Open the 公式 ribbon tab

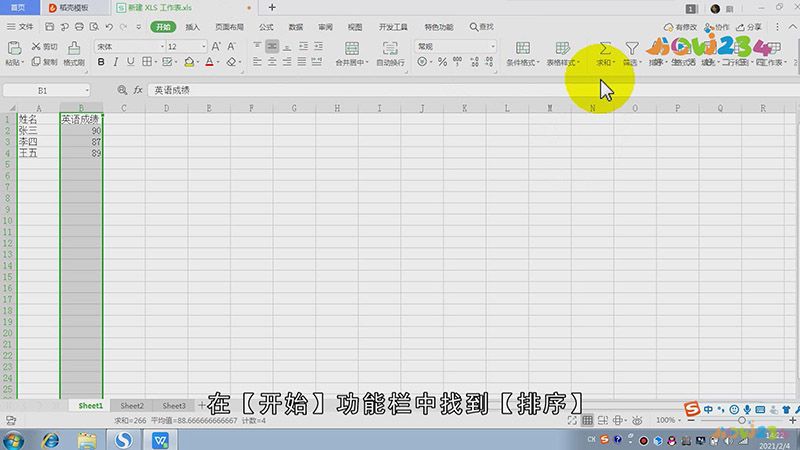pyautogui.click(x=266, y=27)
